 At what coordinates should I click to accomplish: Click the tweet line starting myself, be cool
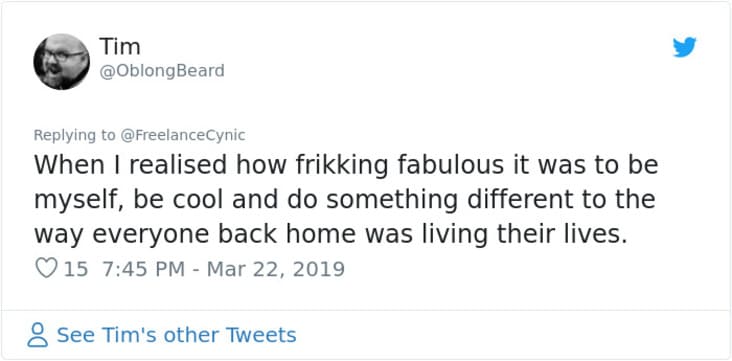(x=345, y=200)
